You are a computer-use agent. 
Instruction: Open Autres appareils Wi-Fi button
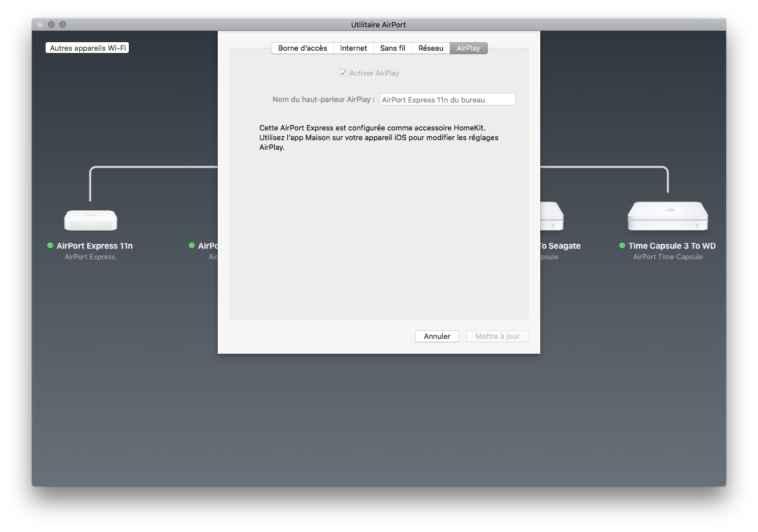87,48
